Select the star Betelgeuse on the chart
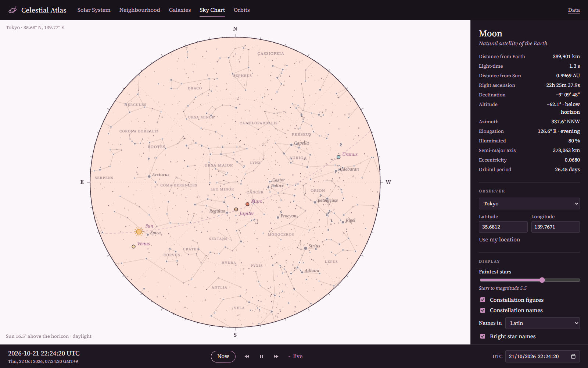588x368 pixels. point(315,202)
